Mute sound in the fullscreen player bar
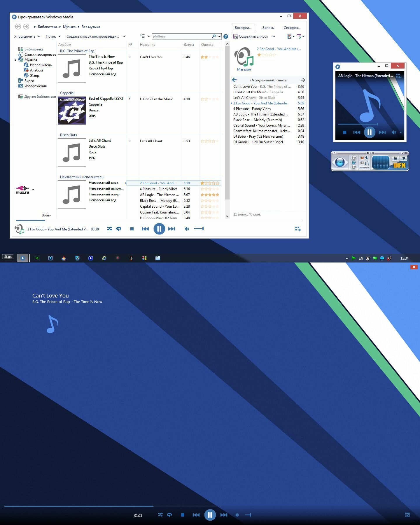Screen dimensions: 420x525 [237, 515]
